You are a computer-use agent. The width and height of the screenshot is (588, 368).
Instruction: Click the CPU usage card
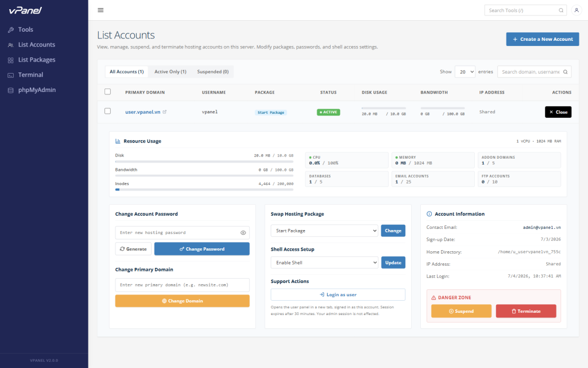(347, 160)
